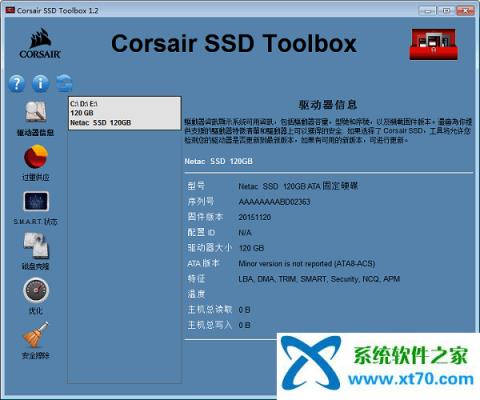
Task: Maximize the Corsair SSD Toolbox window
Action: click(x=446, y=11)
